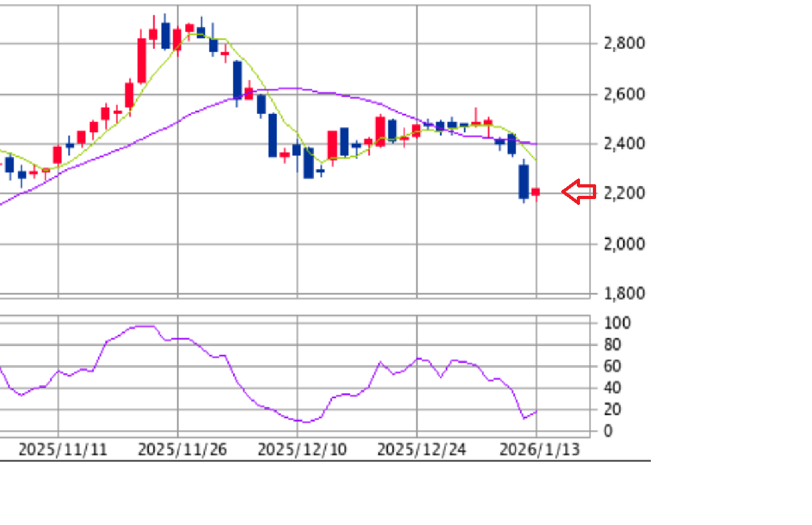This screenshot has width=812, height=525.
Task: Click the 2025/12/10 date label
Action: 302,449
